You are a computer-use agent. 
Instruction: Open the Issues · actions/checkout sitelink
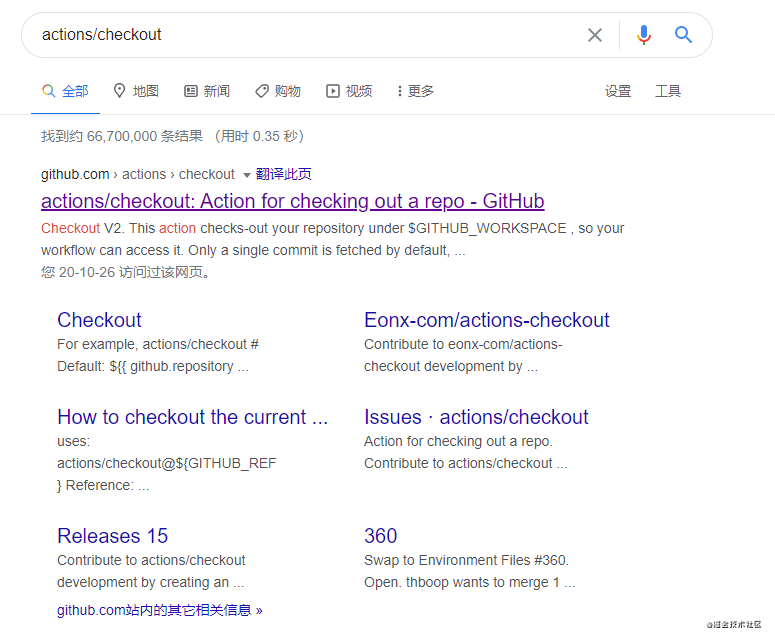tap(476, 417)
